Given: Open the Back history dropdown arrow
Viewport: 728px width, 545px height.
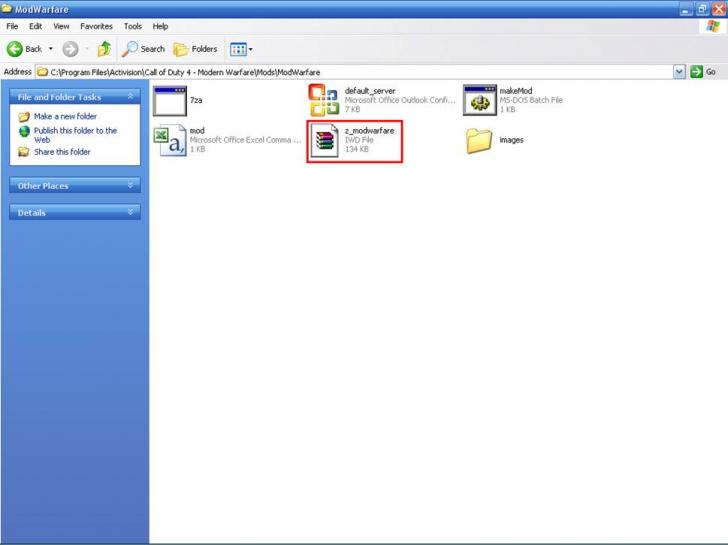Looking at the screenshot, I should coord(51,49).
